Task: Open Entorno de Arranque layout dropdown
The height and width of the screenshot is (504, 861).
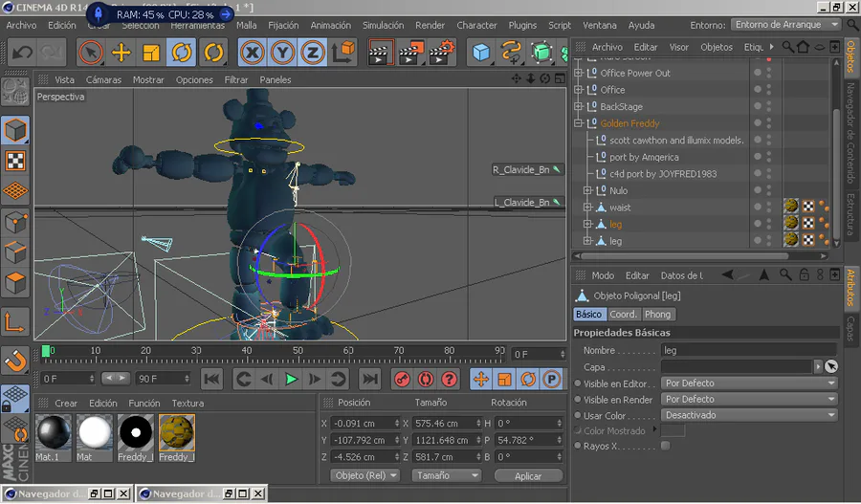Action: (785, 25)
